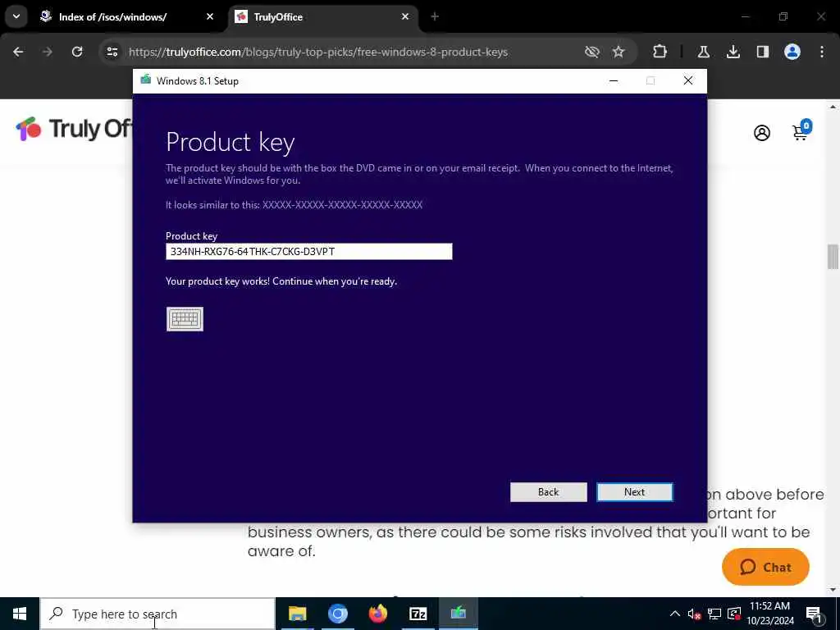Image resolution: width=840 pixels, height=630 pixels.
Task: Open Chrome Labs flask icon
Action: click(x=704, y=52)
